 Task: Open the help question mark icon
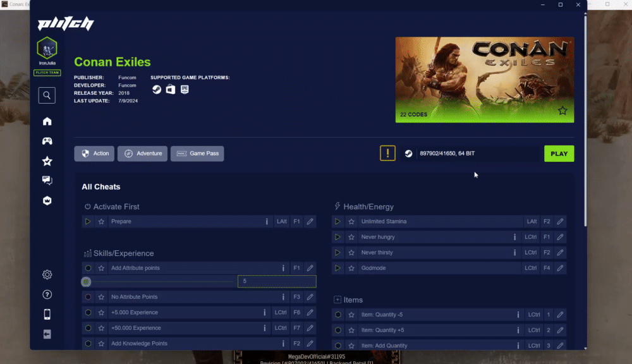(x=47, y=294)
